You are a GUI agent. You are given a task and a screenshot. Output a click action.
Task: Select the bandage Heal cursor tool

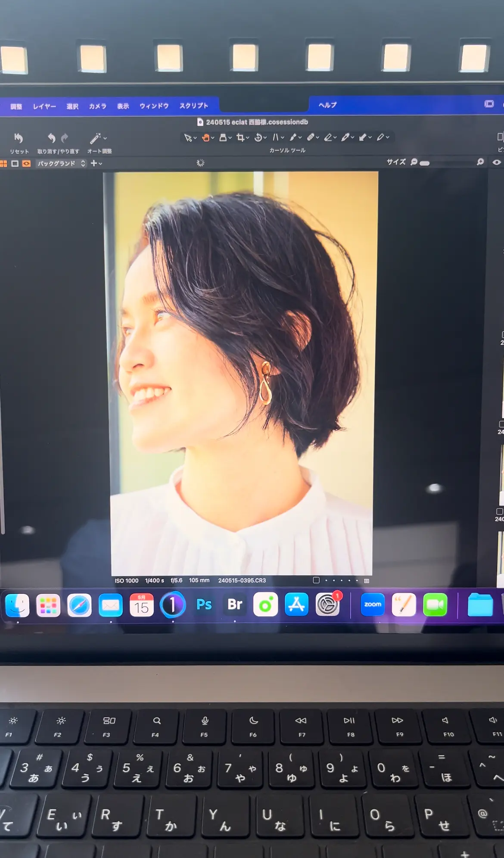pyautogui.click(x=311, y=137)
